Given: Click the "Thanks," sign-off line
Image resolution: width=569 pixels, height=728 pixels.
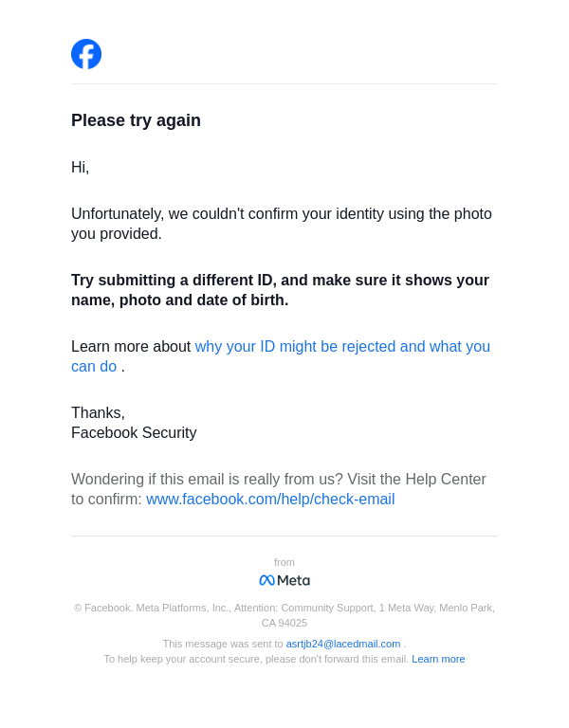Looking at the screenshot, I should (98, 413).
